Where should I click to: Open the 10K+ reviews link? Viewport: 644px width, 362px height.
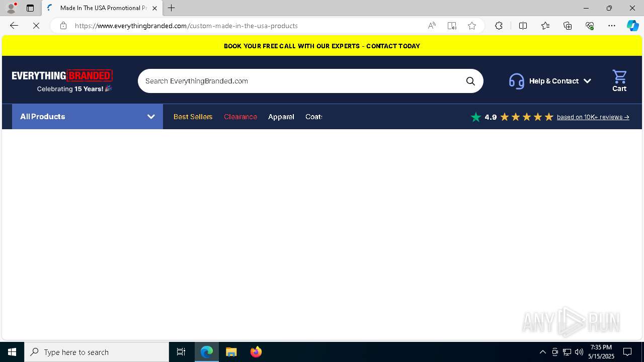593,117
